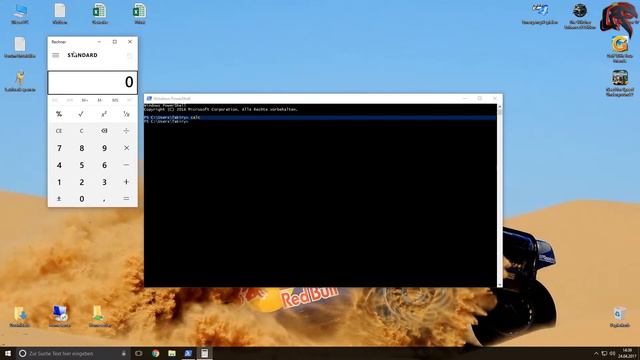
Task: Click the equals key on the calculator
Action: pyautogui.click(x=126, y=199)
